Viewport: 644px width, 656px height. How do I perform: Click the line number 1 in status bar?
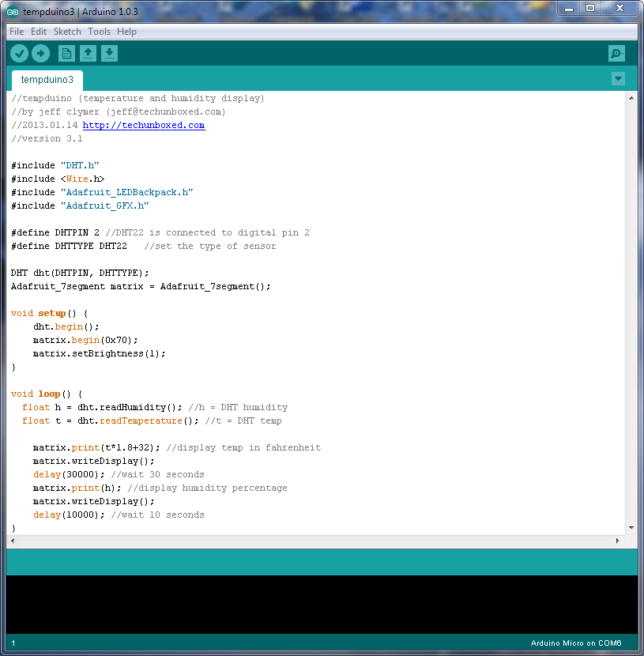[x=13, y=643]
